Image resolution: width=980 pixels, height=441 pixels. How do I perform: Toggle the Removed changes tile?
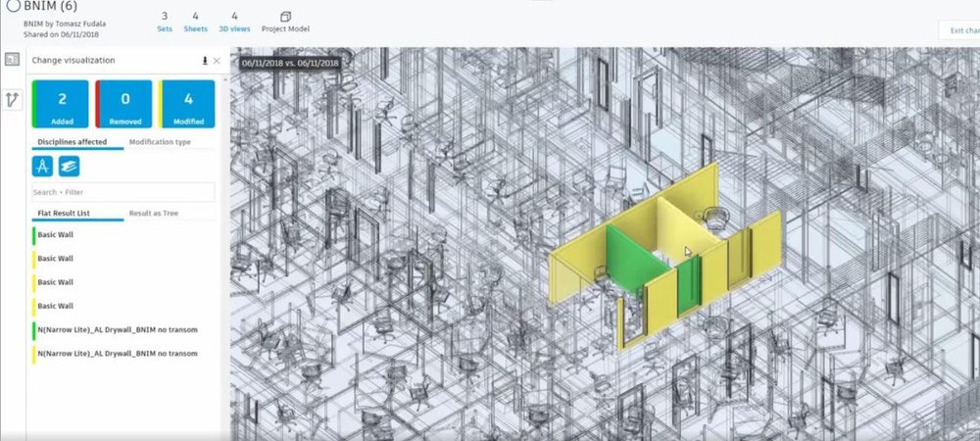tap(123, 104)
